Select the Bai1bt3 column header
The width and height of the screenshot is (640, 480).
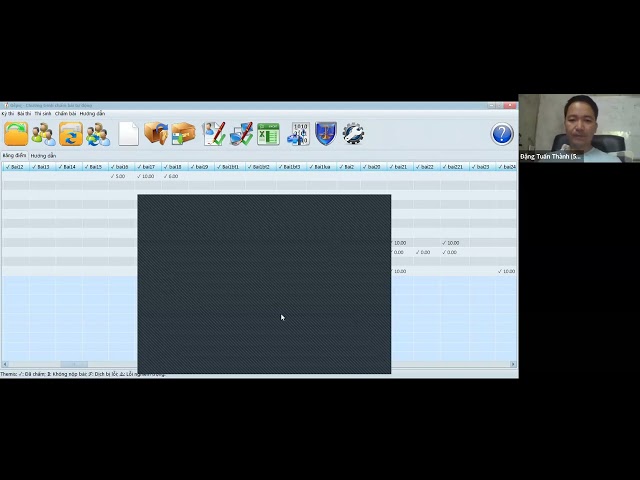tap(290, 167)
